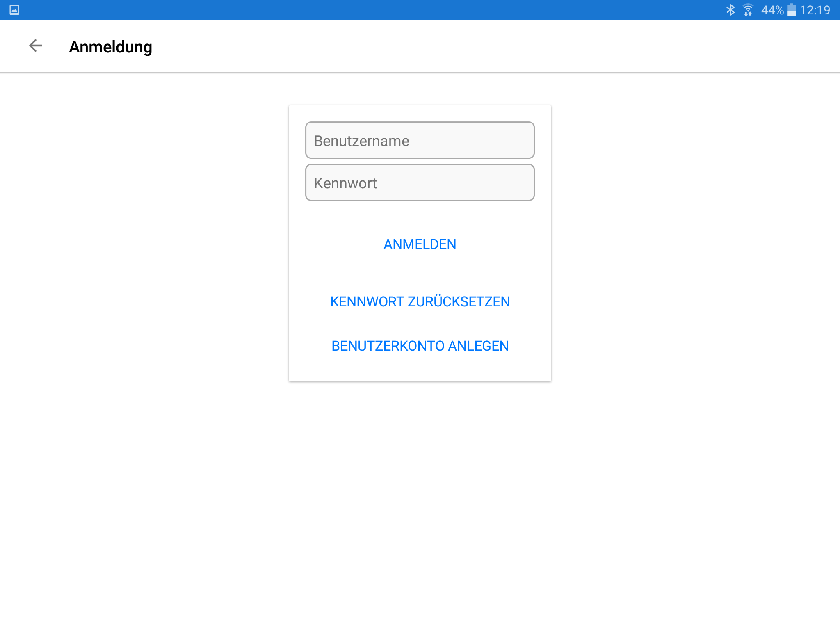This screenshot has height=630, width=840.
Task: Tap blank area below the login card
Action: pyautogui.click(x=420, y=492)
